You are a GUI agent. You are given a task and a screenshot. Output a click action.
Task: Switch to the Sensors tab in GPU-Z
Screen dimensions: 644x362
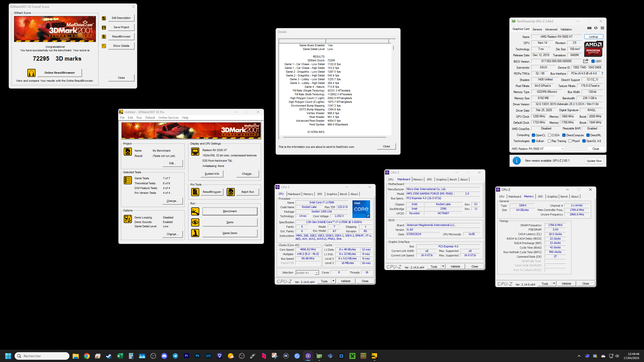click(537, 29)
